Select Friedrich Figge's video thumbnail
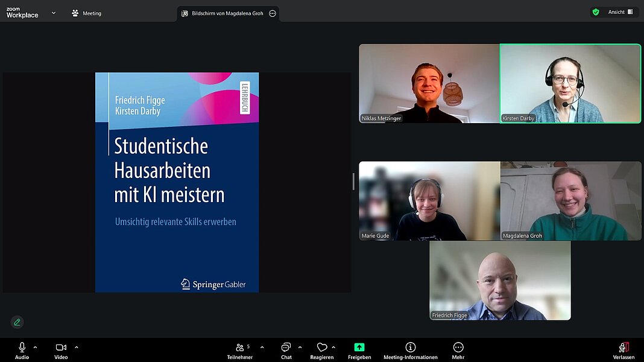 500,281
